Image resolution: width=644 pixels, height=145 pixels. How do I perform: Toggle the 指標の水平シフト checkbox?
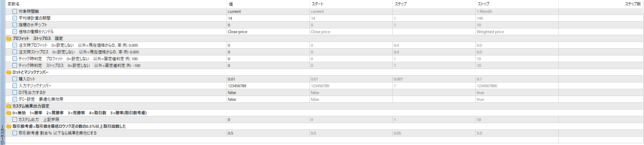coord(15,25)
